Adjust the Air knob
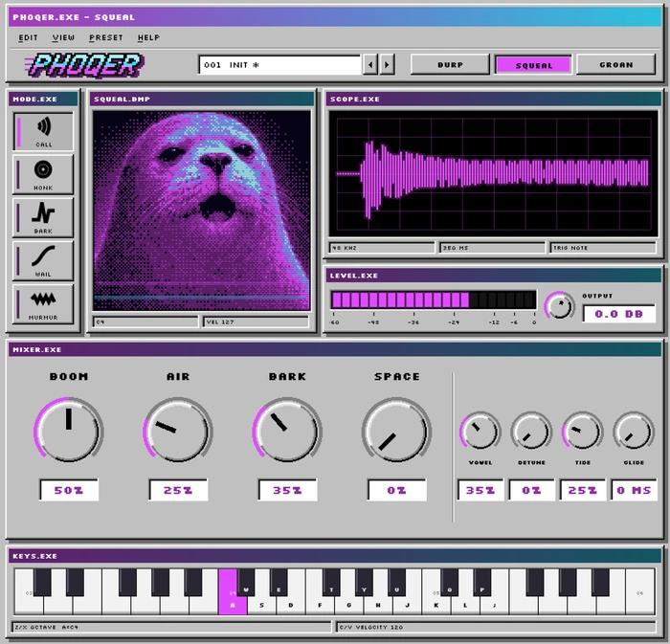670x644 pixels. 178,430
